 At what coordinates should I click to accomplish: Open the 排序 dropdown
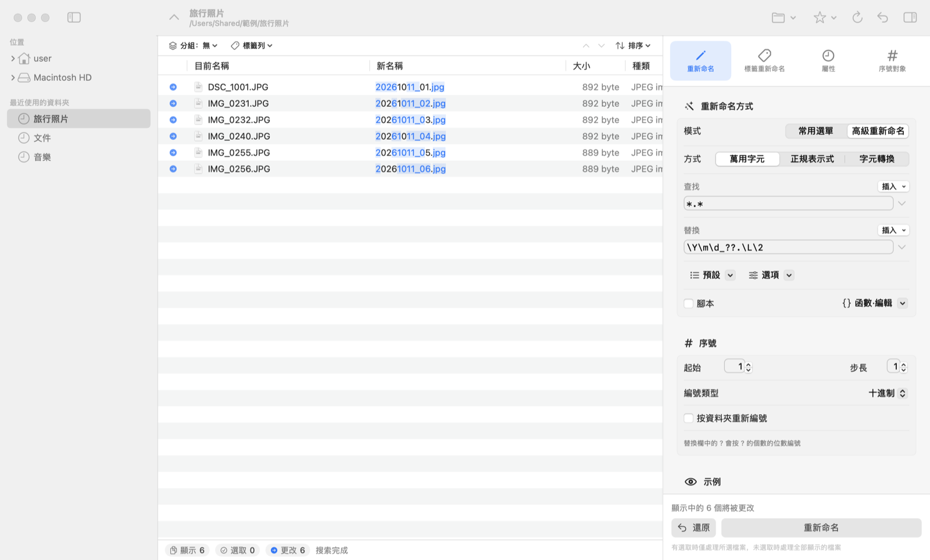point(633,45)
